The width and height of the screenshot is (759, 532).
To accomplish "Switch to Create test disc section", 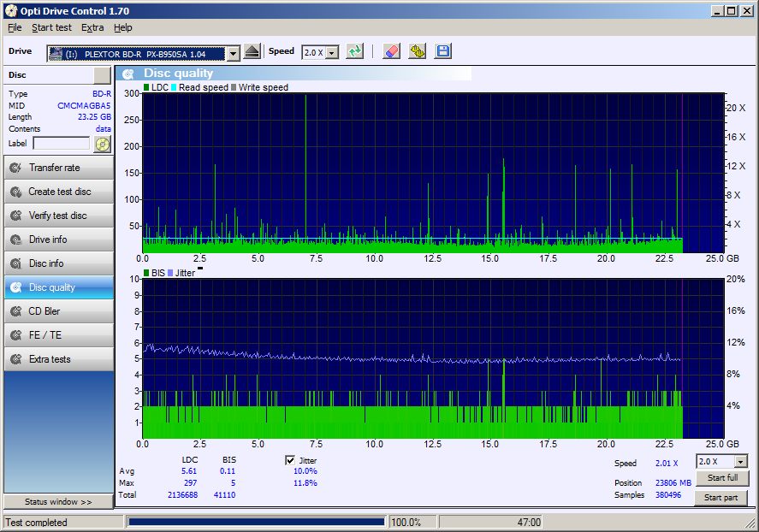I will 59,192.
